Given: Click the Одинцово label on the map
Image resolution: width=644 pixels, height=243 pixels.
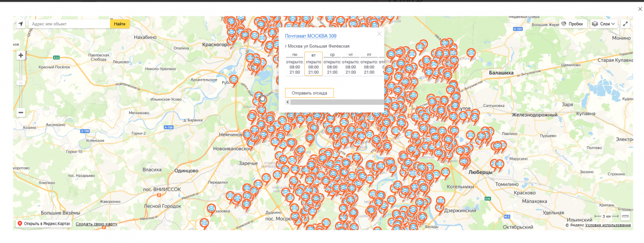Looking at the screenshot, I should (187, 170).
